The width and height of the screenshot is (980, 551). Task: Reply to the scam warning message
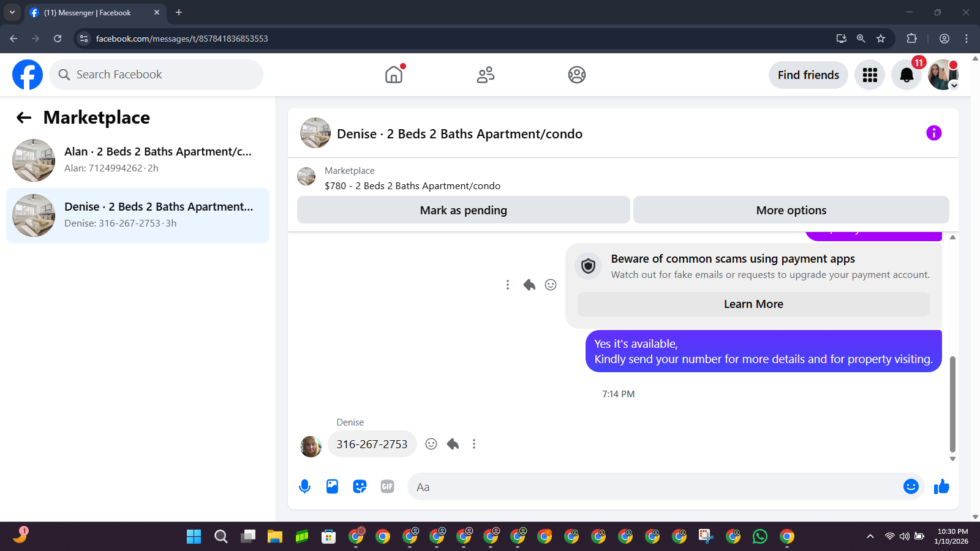(x=529, y=285)
